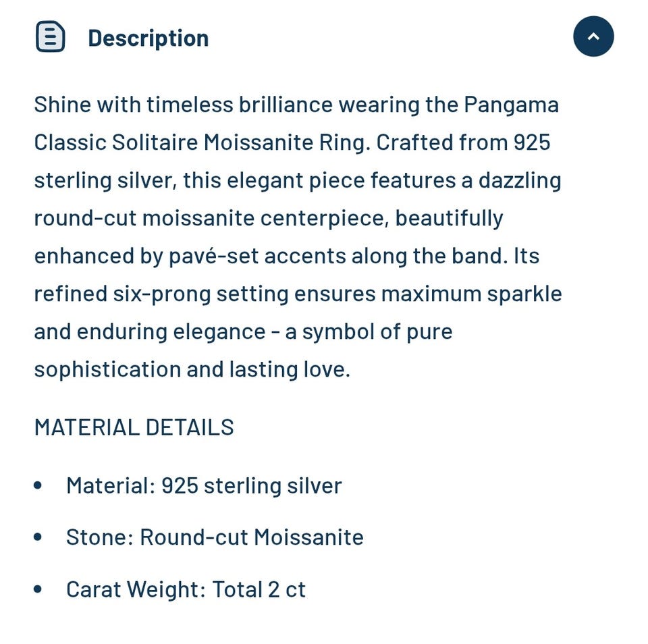Viewport: 648px width, 644px height.
Task: Click the opening word Shine
Action: [62, 104]
